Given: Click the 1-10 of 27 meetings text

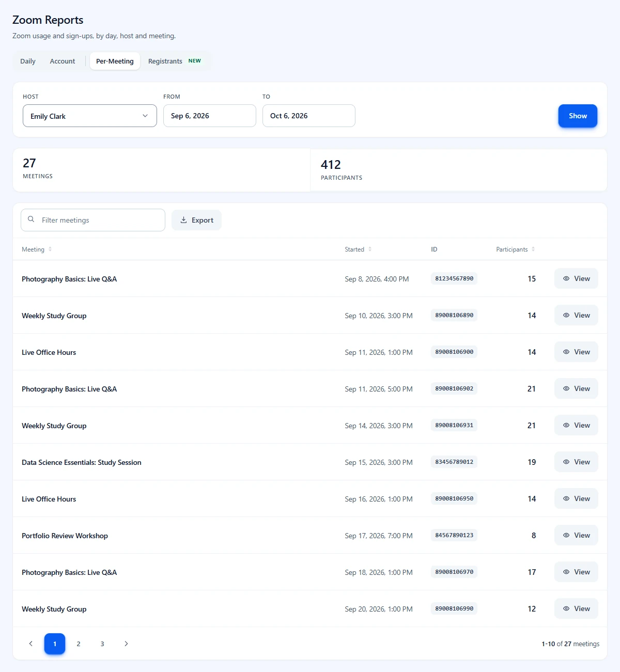Looking at the screenshot, I should click(x=570, y=644).
